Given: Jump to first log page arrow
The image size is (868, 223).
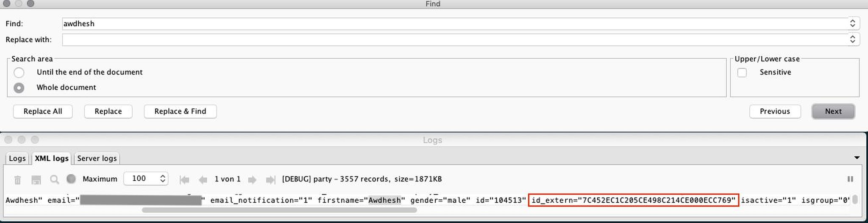Looking at the screenshot, I should coord(184,180).
